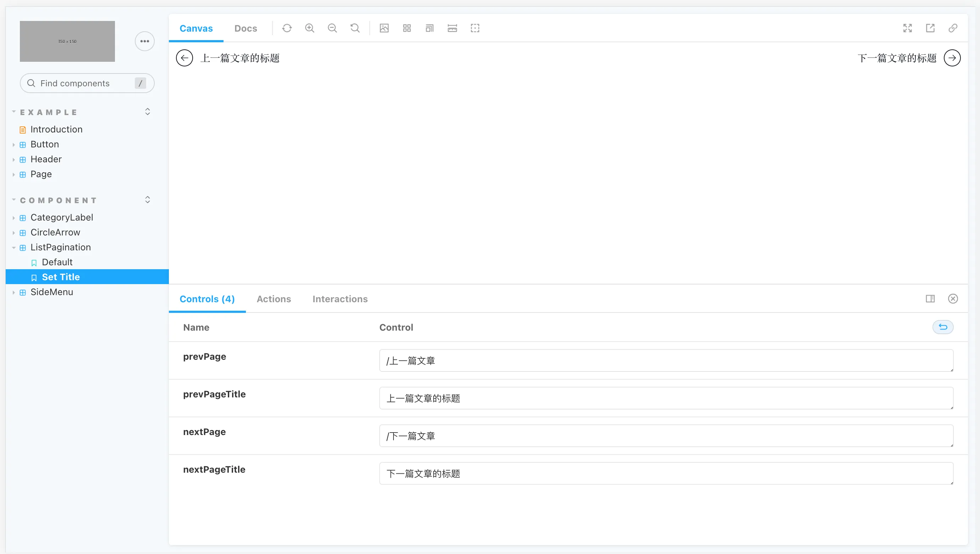The height and width of the screenshot is (554, 980).
Task: Zoom in on the canvas
Action: click(x=310, y=28)
